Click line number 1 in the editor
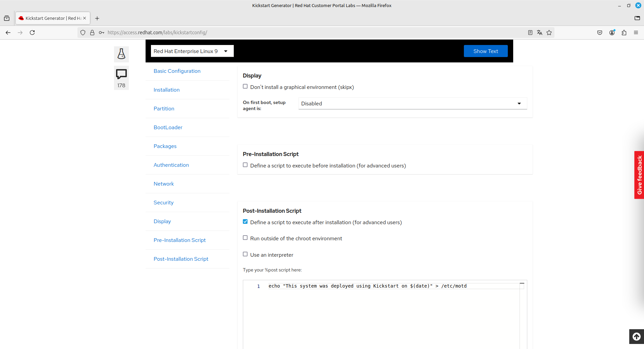Image resolution: width=644 pixels, height=349 pixels. pos(259,286)
